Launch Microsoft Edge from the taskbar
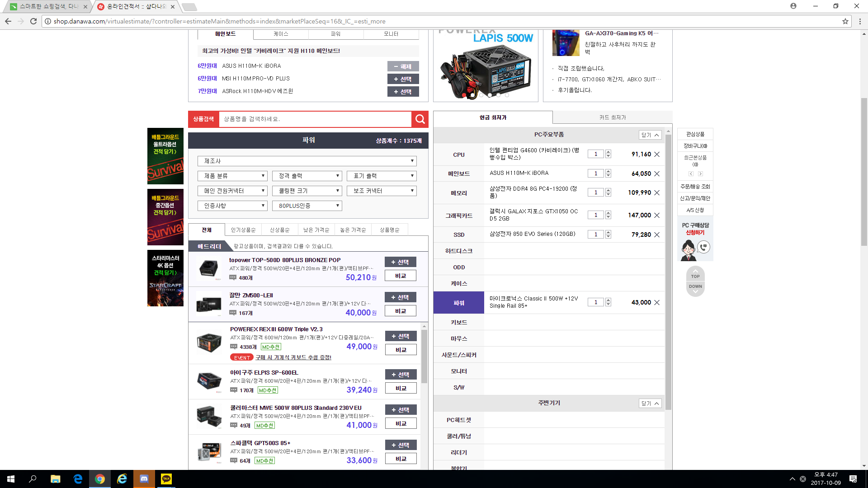The width and height of the screenshot is (868, 488). pos(78,479)
